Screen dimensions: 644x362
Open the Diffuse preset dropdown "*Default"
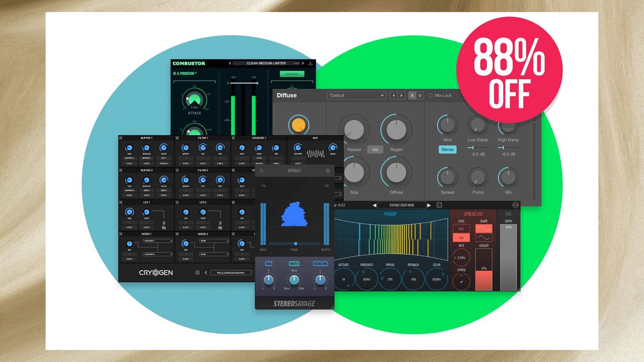(356, 96)
